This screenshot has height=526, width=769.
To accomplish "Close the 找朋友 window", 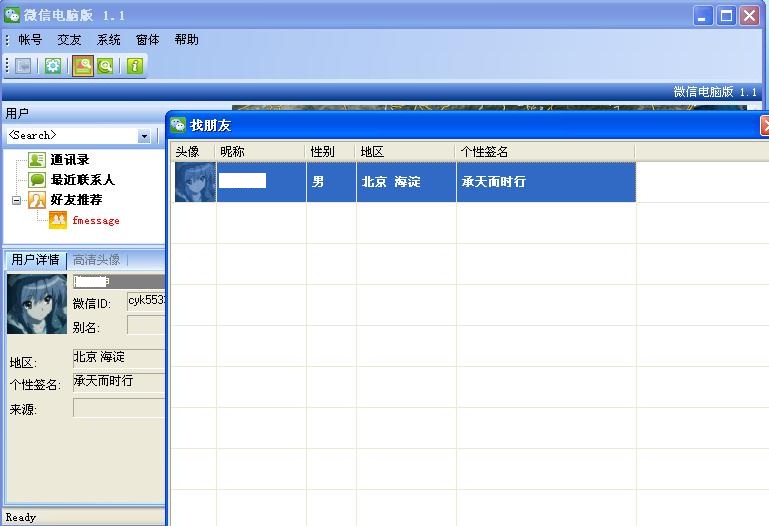I will [765, 125].
